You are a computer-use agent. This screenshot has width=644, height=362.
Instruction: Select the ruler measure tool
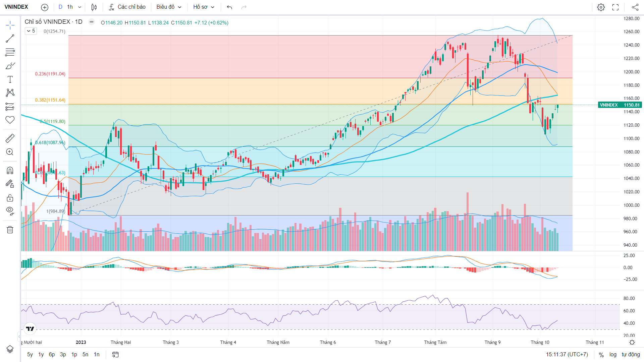pyautogui.click(x=10, y=138)
